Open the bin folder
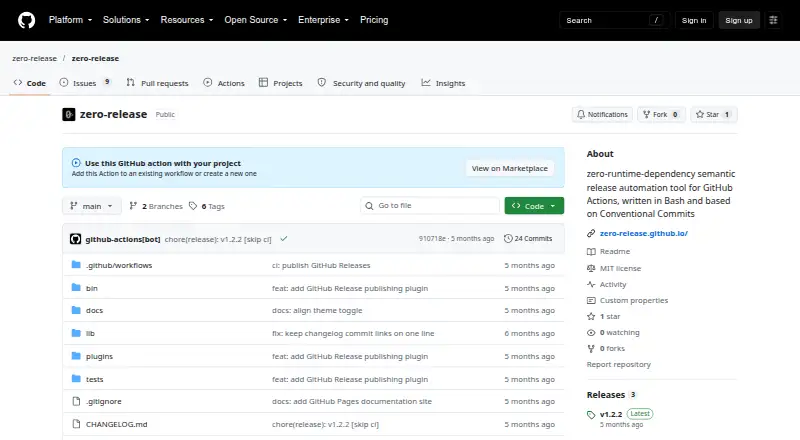This screenshot has width=800, height=440. point(92,288)
